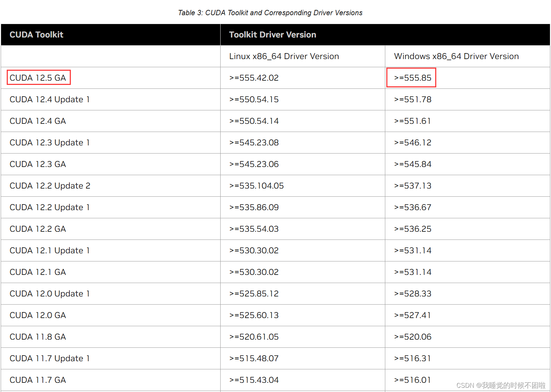Click Linux driver value '>=520.61.05'
The image size is (551, 392).
point(254,337)
